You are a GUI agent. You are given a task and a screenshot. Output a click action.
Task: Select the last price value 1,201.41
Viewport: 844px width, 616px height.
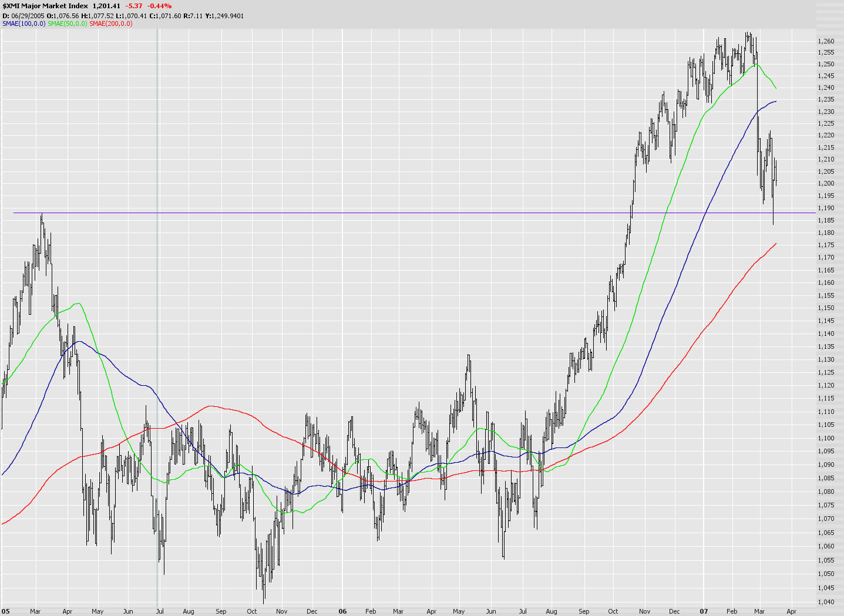click(106, 6)
